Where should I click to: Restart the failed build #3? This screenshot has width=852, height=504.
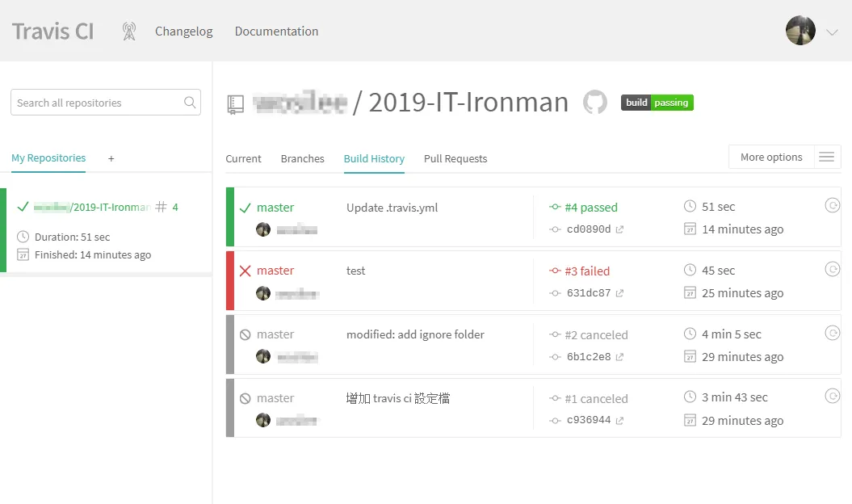coord(832,270)
